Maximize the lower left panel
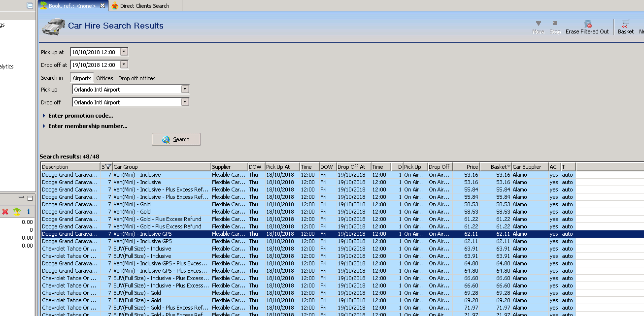 pyautogui.click(x=30, y=198)
